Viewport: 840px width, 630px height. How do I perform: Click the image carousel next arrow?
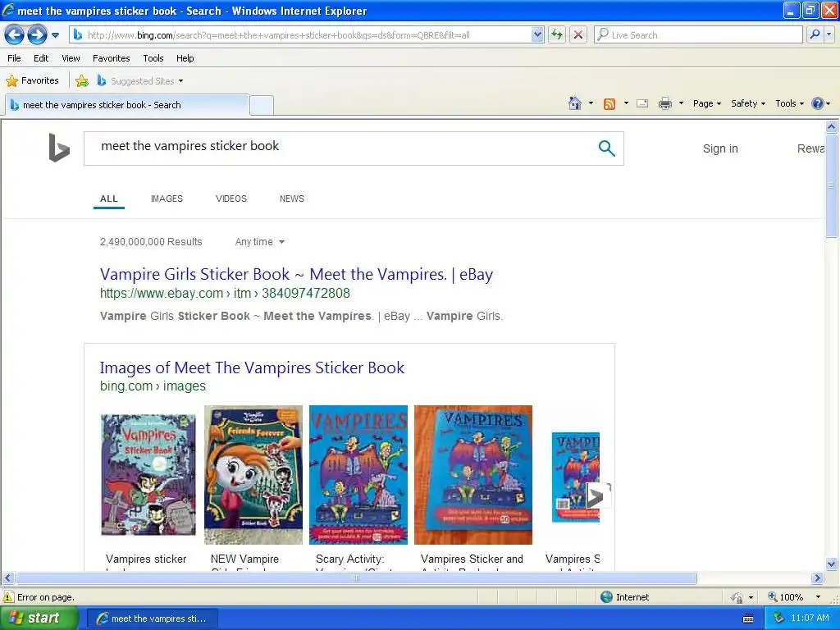[x=598, y=496]
